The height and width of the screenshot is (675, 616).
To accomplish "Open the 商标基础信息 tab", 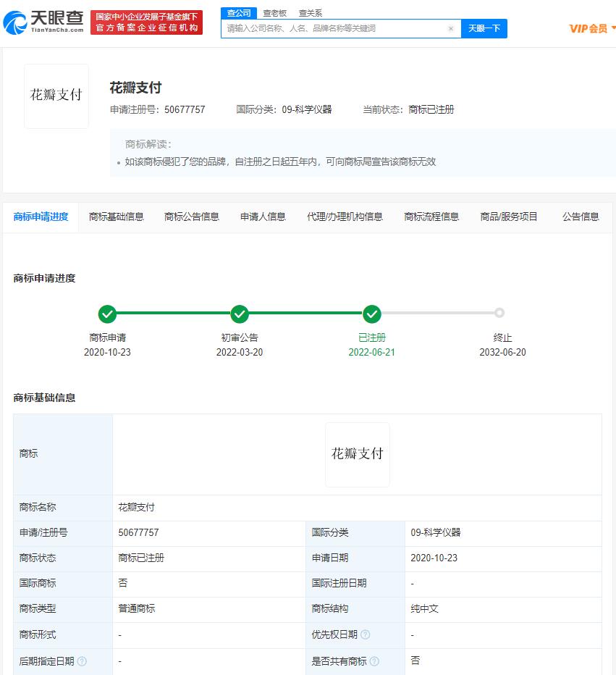I will point(117,217).
